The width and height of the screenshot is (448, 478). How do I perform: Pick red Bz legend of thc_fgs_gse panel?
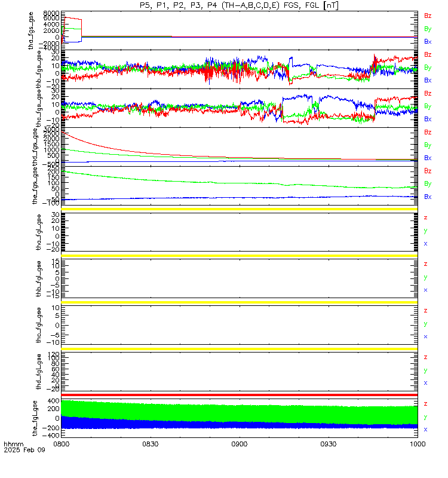pos(428,93)
